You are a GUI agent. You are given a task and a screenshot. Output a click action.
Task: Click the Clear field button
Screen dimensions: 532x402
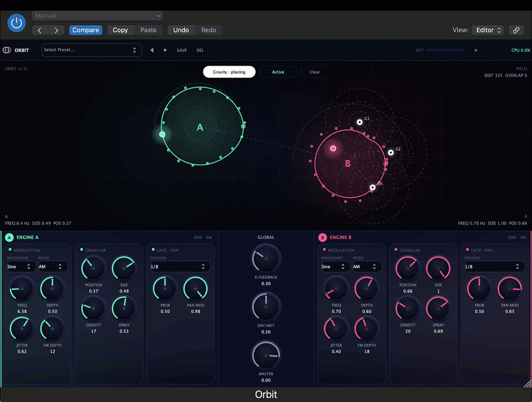315,72
